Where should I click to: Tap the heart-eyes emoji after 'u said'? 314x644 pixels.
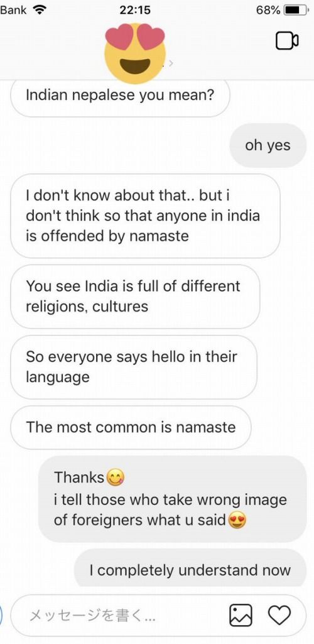tap(237, 520)
